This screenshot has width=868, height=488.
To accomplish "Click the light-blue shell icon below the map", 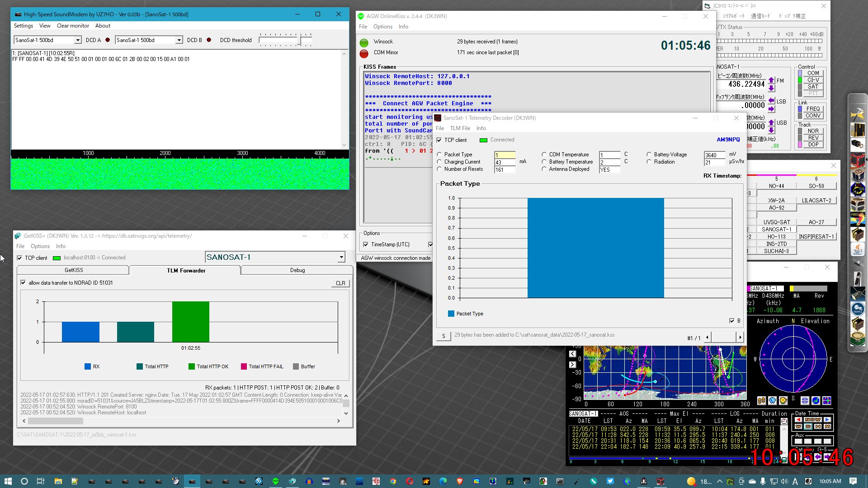I will 772,400.
